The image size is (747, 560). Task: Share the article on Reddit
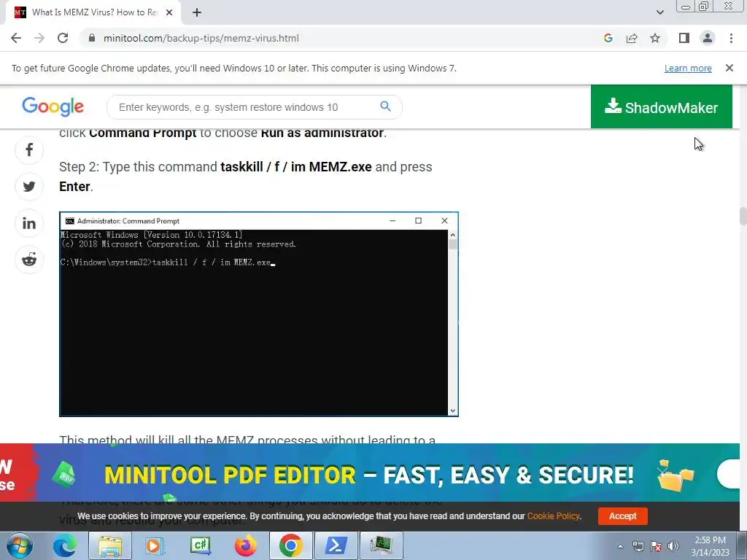(x=29, y=260)
